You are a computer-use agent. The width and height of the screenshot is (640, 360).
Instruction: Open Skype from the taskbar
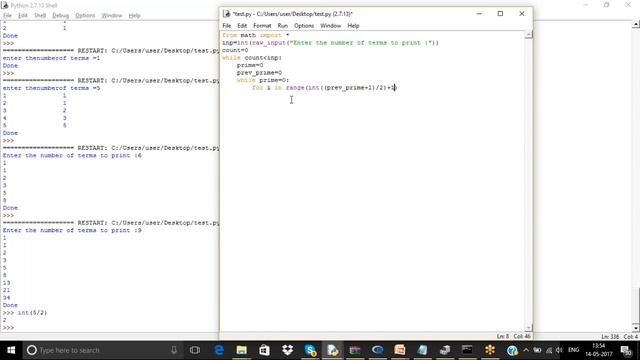(310, 350)
